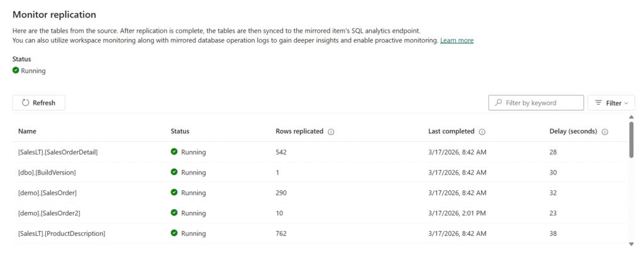Click the scrollbar down arrow
Viewport: 644px width, 253px height.
tap(631, 244)
